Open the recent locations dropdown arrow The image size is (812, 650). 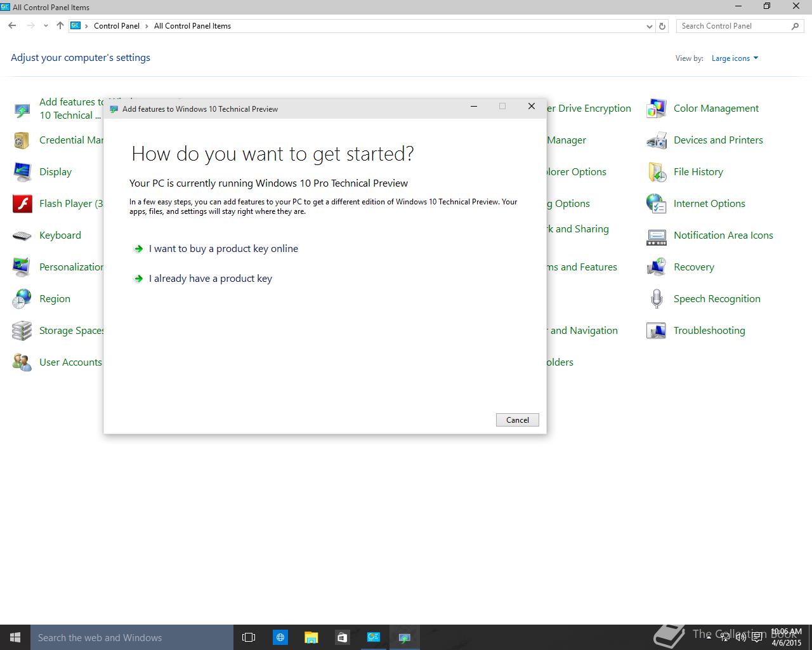[46, 26]
